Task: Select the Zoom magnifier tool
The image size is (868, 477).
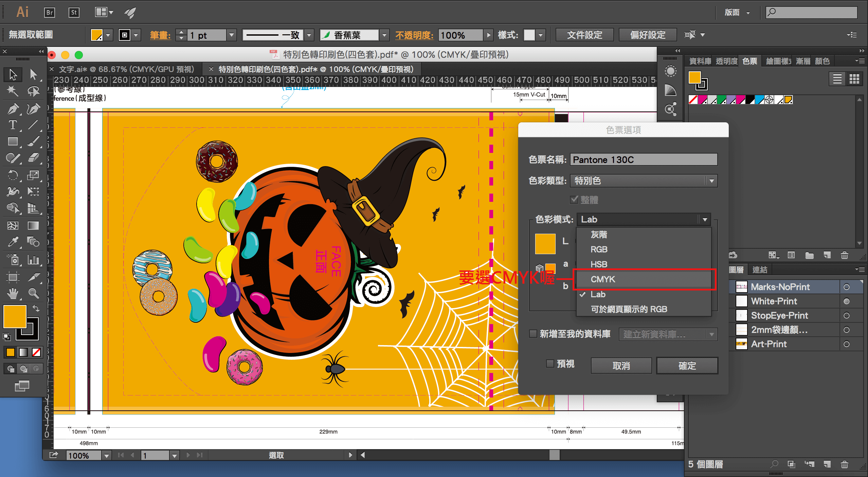Action: point(33,293)
